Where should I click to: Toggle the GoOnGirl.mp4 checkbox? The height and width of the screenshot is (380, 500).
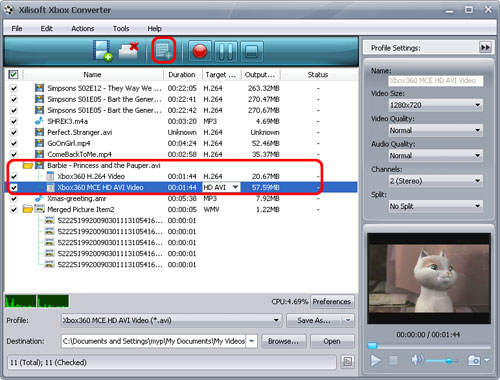pyautogui.click(x=14, y=143)
